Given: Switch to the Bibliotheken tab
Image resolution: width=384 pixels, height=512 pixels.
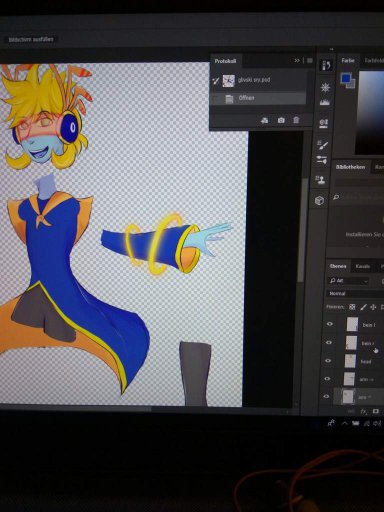Looking at the screenshot, I should point(350,167).
